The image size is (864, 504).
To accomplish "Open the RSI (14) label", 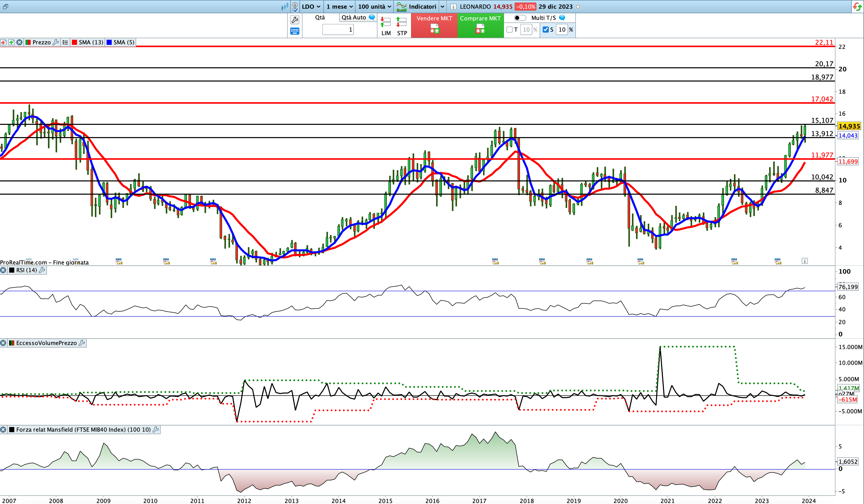I will 27,270.
